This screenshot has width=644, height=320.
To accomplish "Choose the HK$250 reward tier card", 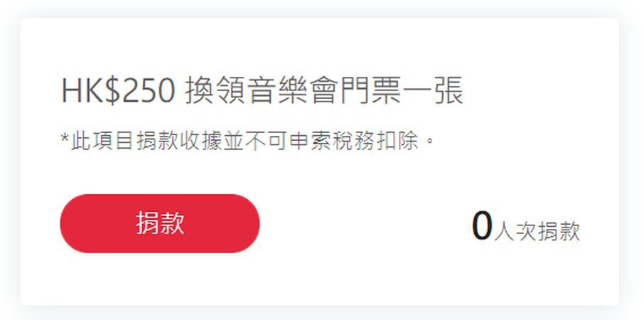I will click(x=320, y=161).
